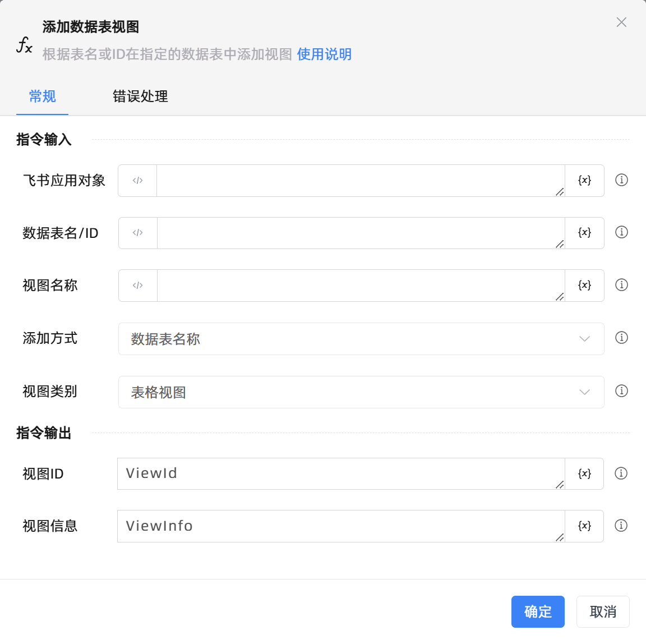Edit the ViewId output field
The height and width of the screenshot is (644, 646).
(341, 474)
